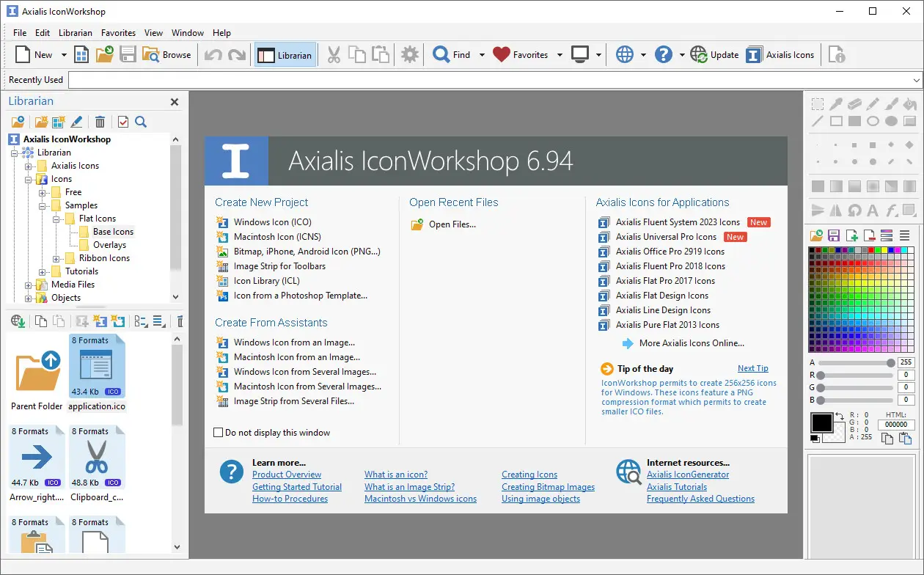Click Windows Icon (ICO) project option
This screenshot has width=924, height=575.
click(x=272, y=222)
